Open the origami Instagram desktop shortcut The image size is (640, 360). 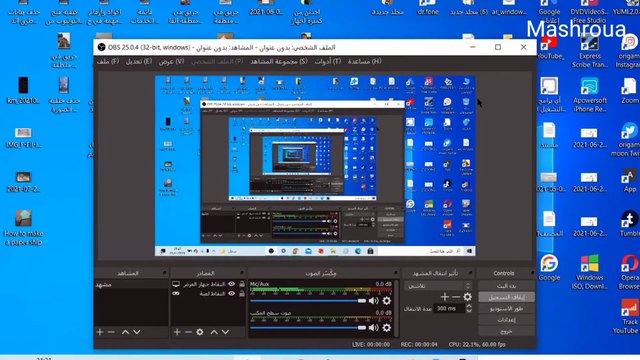point(629,51)
